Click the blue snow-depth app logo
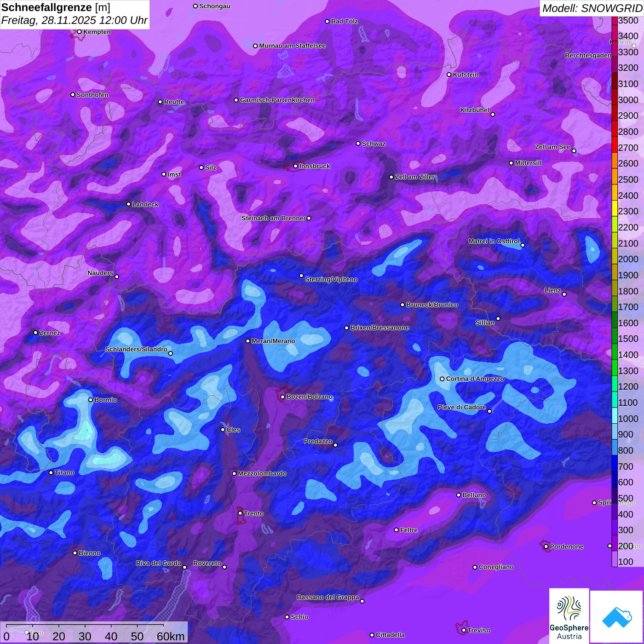644x644 pixels. (x=617, y=617)
